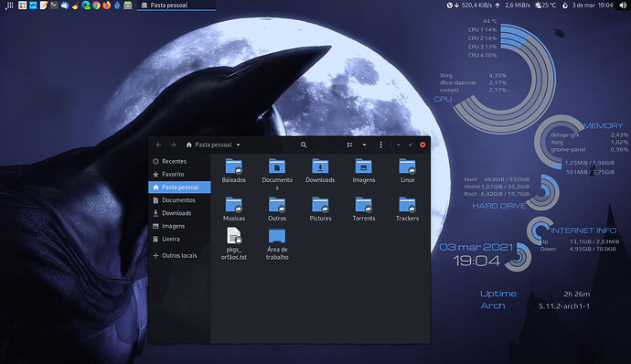Open the three-dot hamburger menu
Viewport: 631px width, 364px height.
point(380,145)
